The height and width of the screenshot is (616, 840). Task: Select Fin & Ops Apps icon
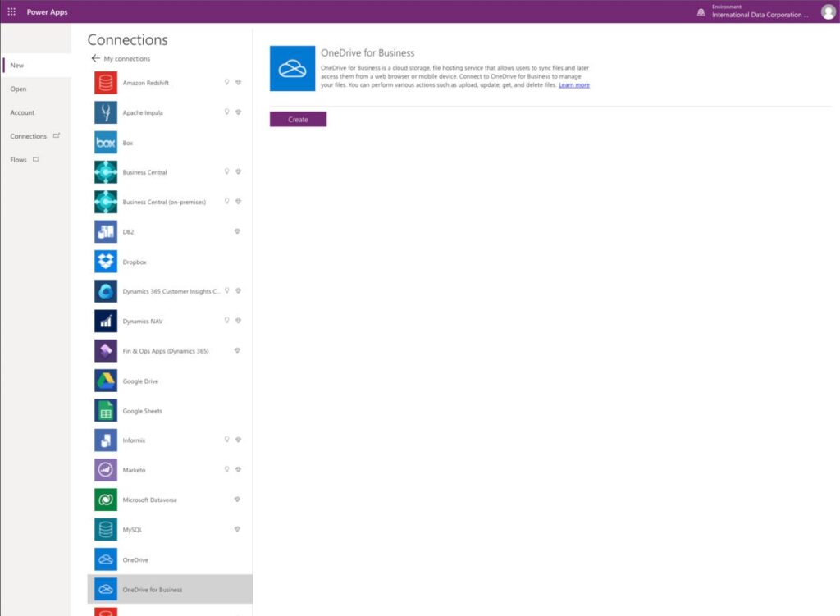[x=106, y=351]
